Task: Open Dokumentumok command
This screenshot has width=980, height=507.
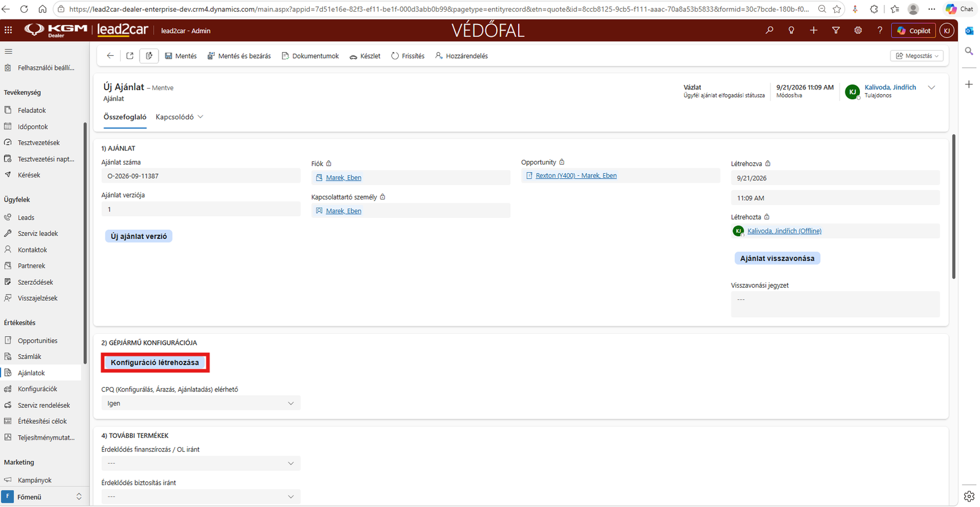Action: (x=310, y=56)
